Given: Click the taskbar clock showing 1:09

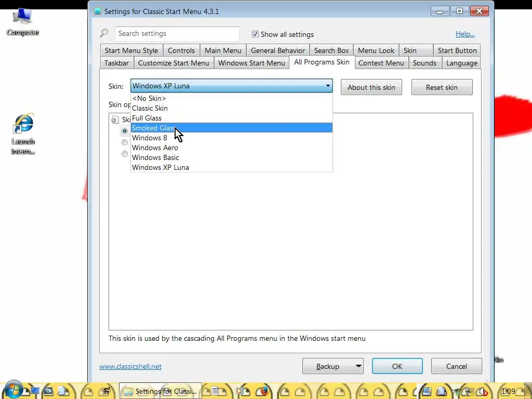Looking at the screenshot, I should (508, 391).
